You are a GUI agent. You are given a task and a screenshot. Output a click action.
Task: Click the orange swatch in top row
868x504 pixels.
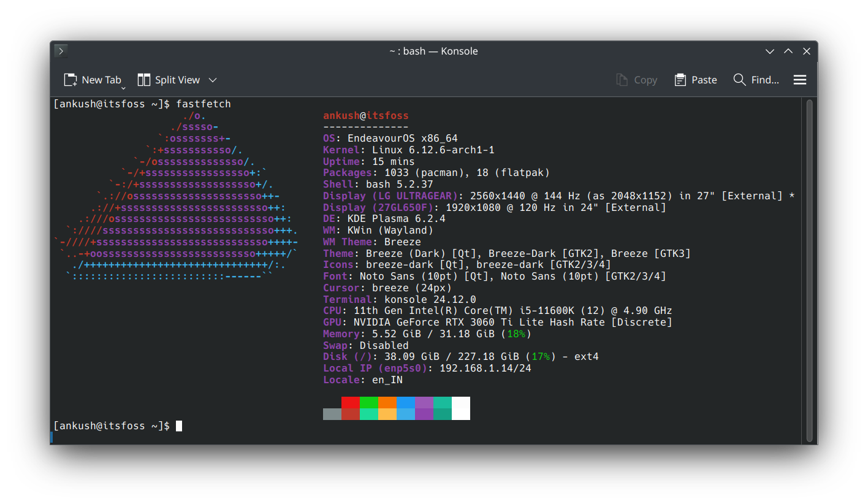(x=387, y=402)
